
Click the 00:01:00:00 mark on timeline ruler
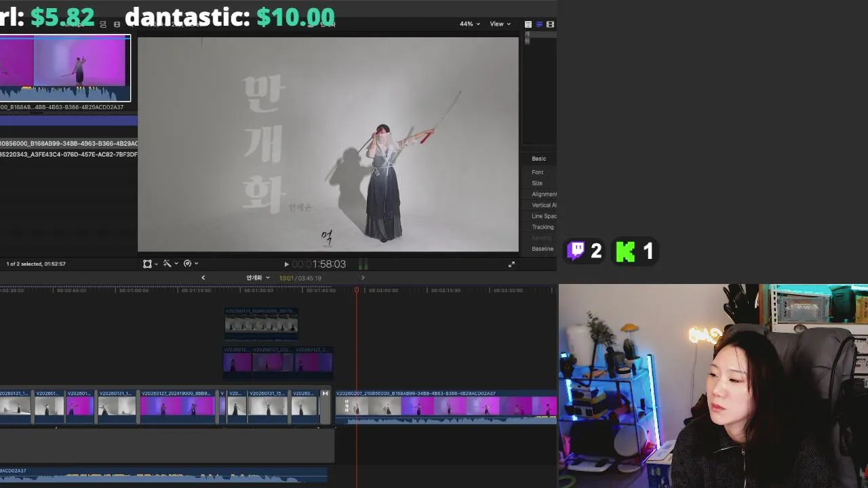point(134,290)
